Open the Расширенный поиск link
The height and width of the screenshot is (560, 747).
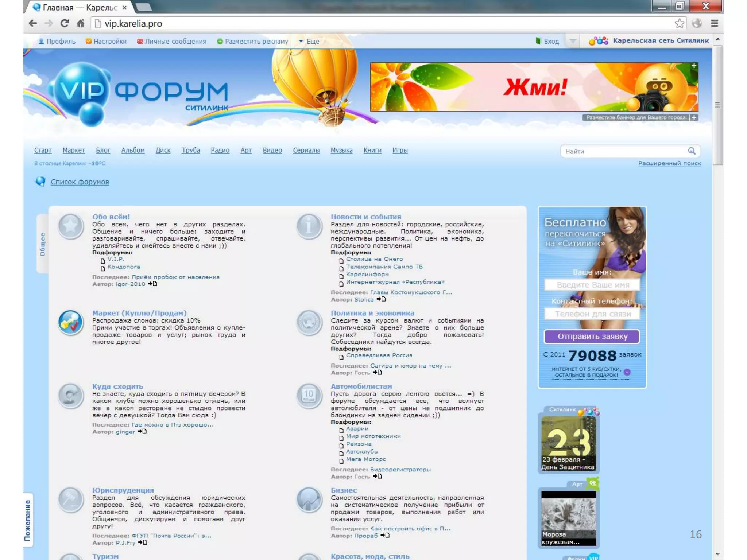click(669, 163)
